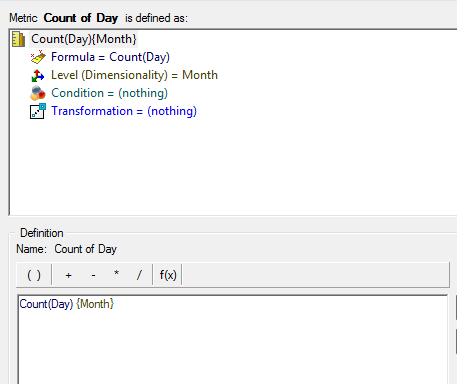Click the {Month} level text in definition

[x=95, y=304]
